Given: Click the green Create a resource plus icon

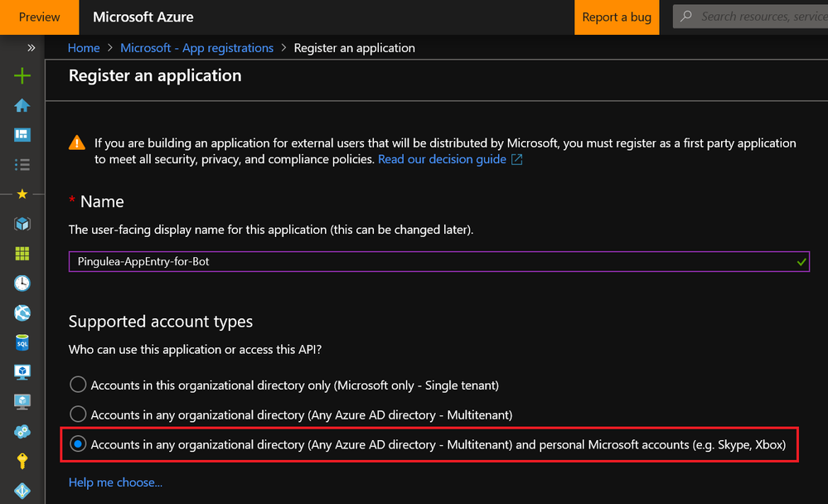Looking at the screenshot, I should click(x=22, y=76).
